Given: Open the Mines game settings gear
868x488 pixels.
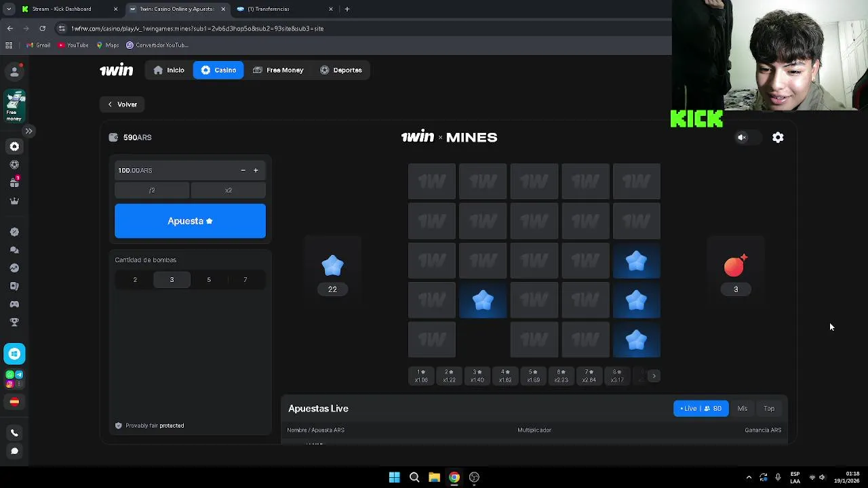Looking at the screenshot, I should pos(778,138).
